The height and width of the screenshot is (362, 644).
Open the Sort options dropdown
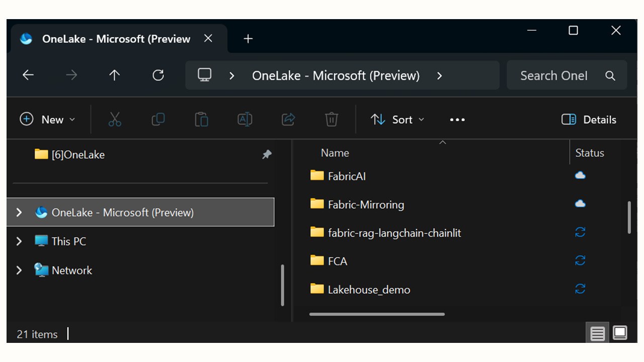(x=397, y=120)
